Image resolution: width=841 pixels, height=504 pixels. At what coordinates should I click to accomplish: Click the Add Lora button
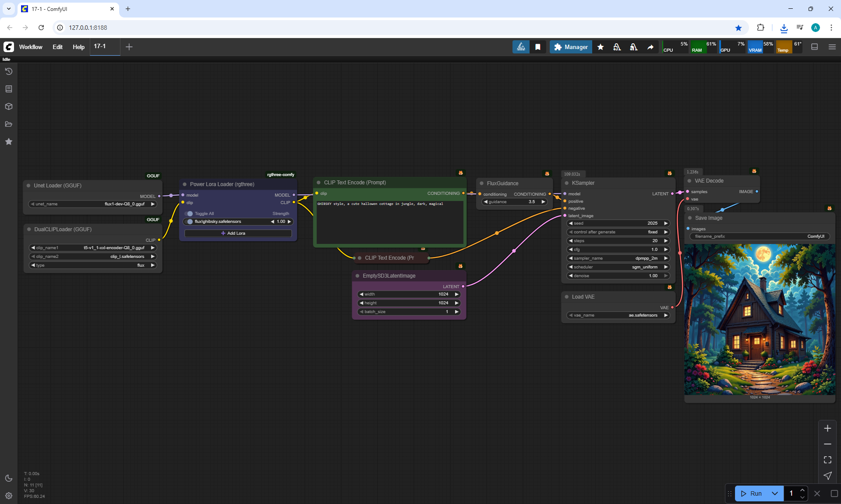[238, 233]
